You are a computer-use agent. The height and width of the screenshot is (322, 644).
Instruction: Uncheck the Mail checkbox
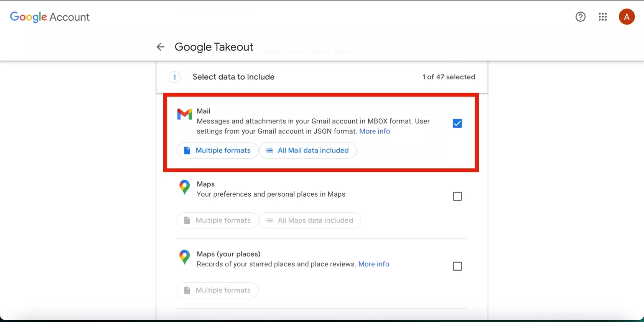point(457,123)
